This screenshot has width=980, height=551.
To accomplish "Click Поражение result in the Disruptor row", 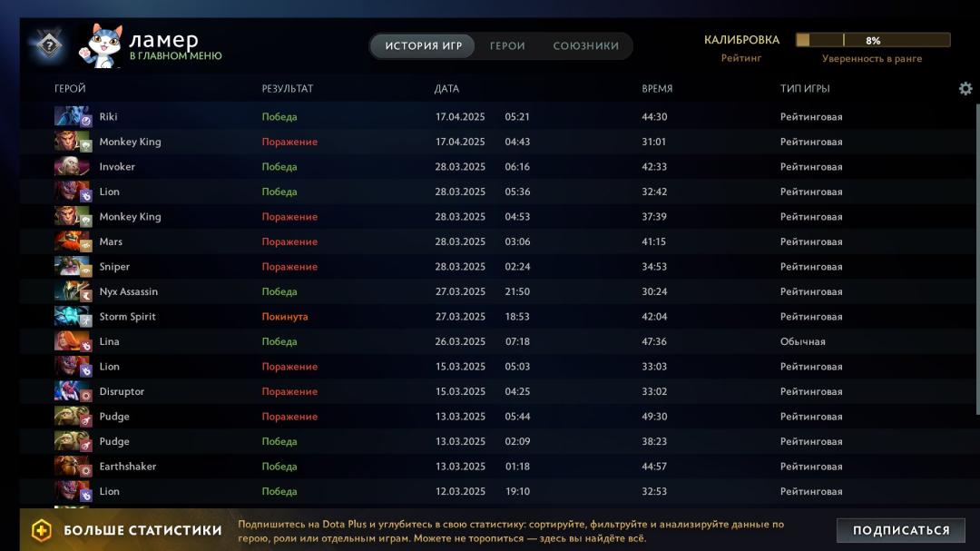I will coord(289,391).
